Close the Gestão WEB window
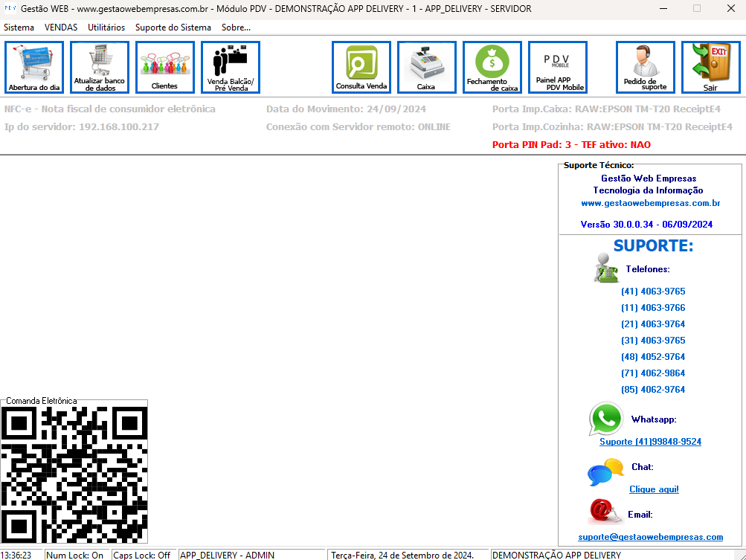Viewport: 746px width, 560px height. click(x=731, y=9)
